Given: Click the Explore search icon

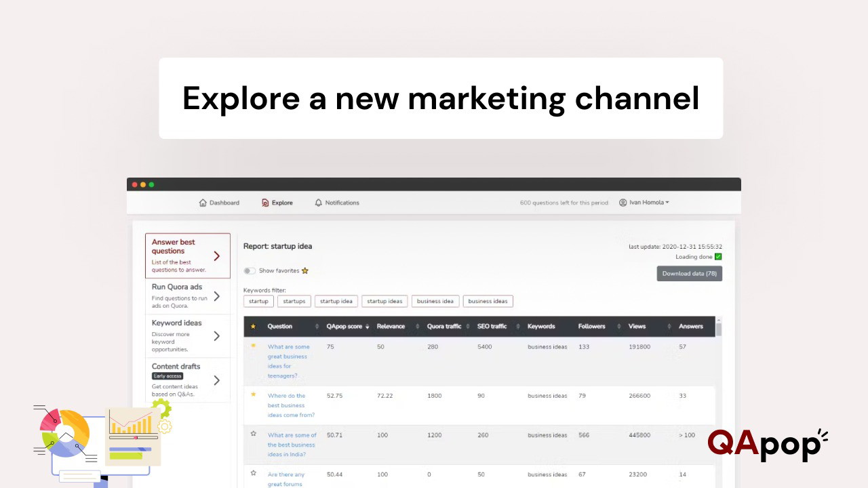Looking at the screenshot, I should click(x=265, y=203).
